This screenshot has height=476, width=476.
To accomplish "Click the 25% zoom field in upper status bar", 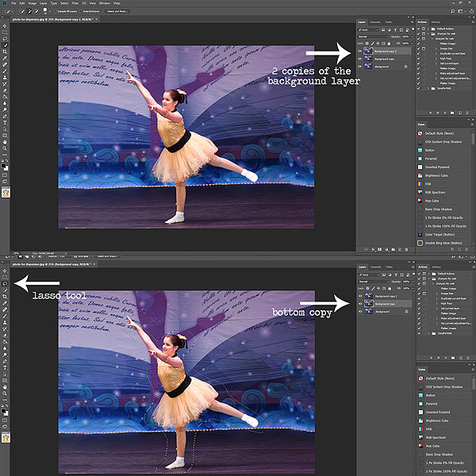I will (x=16, y=253).
